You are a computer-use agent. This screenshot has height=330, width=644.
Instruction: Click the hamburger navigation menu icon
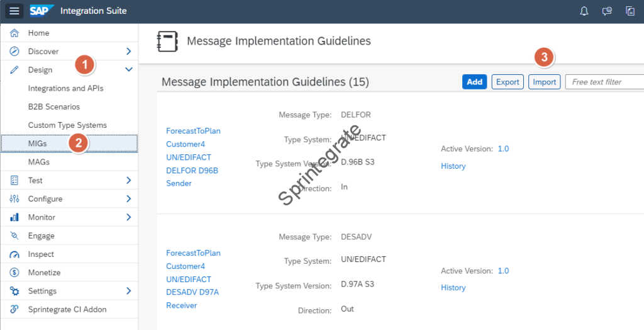(x=14, y=11)
